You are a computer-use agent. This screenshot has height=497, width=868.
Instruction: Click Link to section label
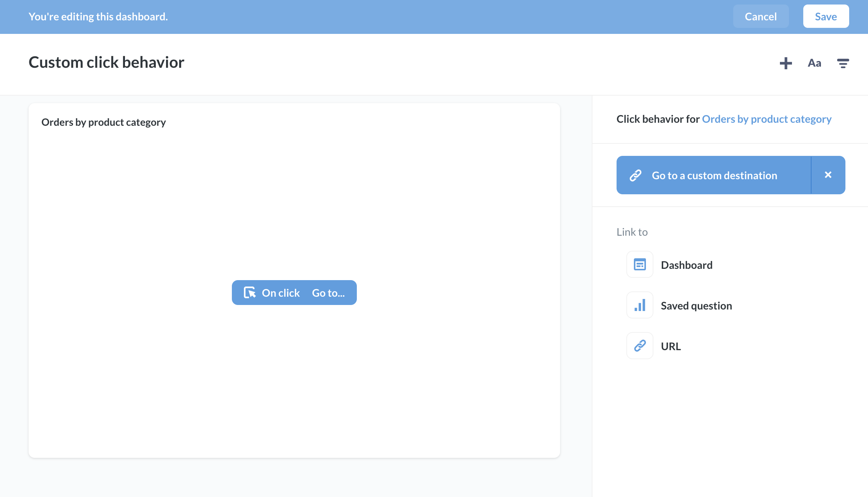point(631,232)
